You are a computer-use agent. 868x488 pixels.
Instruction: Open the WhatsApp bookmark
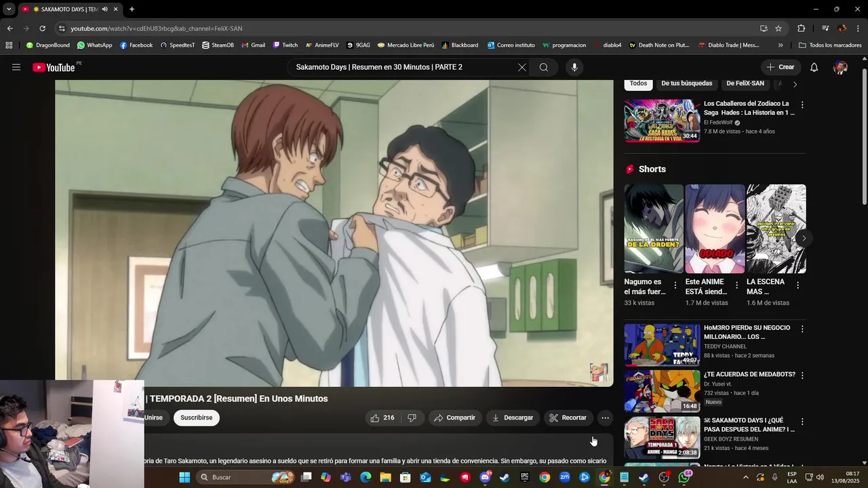coord(94,45)
